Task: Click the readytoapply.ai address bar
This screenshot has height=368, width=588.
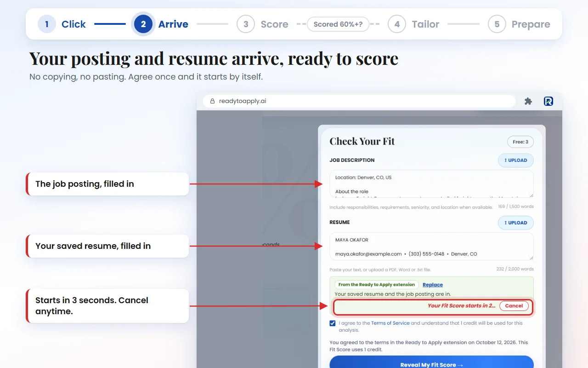Action: (x=360, y=101)
